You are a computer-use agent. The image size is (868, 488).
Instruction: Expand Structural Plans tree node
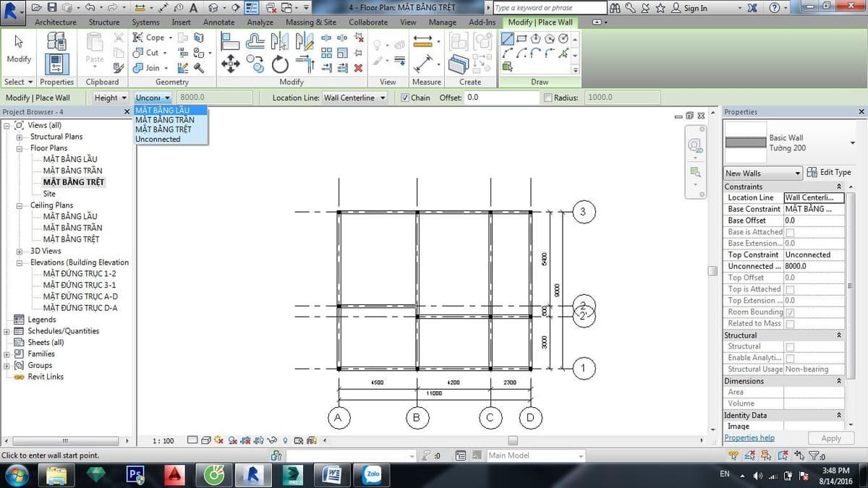pyautogui.click(x=19, y=137)
